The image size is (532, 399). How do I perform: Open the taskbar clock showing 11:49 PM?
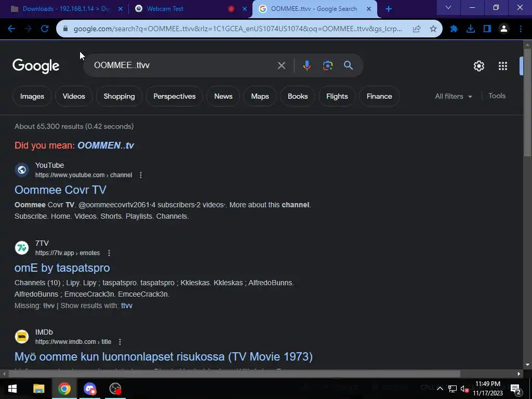pyautogui.click(x=488, y=389)
